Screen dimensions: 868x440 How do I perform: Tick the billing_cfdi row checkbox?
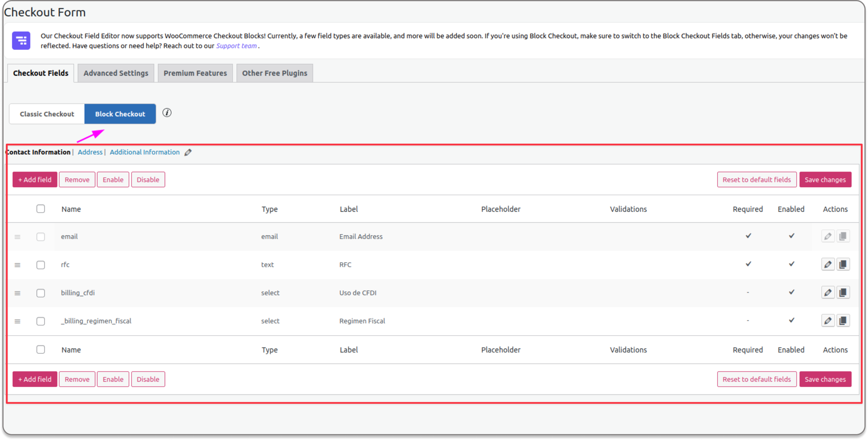(41, 293)
